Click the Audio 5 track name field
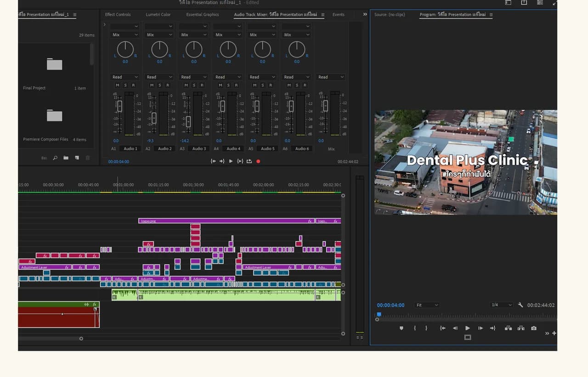 (x=268, y=149)
